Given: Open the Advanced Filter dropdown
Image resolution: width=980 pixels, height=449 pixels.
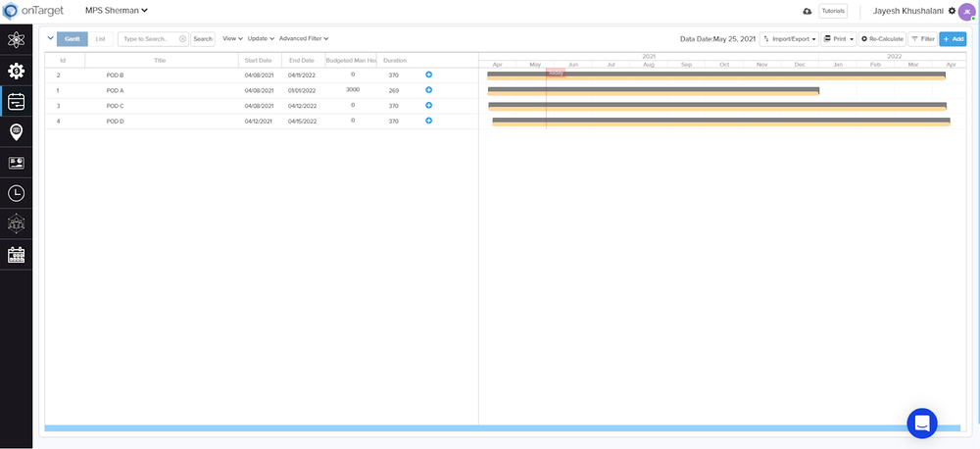Looking at the screenshot, I should [x=304, y=39].
